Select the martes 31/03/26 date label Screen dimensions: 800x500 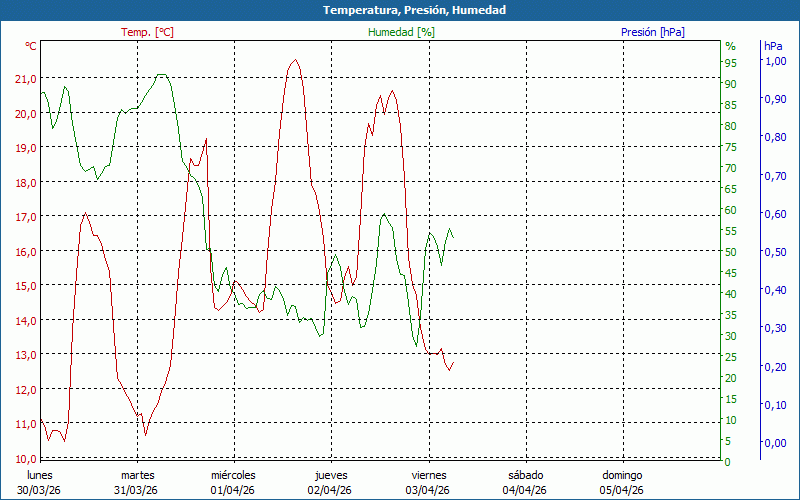tap(137, 482)
